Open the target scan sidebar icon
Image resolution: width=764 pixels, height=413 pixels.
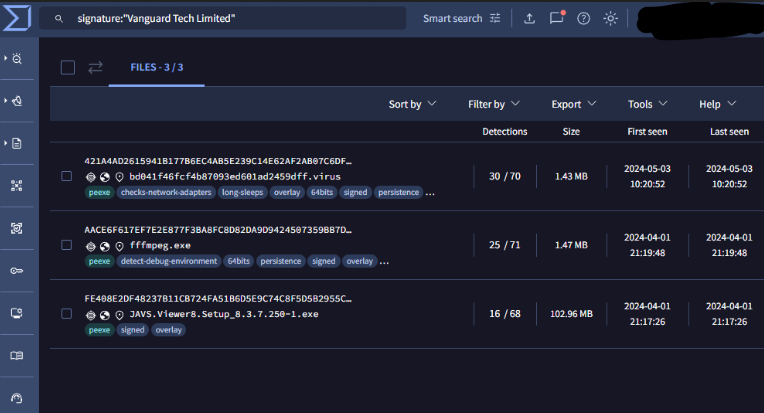coord(17,228)
